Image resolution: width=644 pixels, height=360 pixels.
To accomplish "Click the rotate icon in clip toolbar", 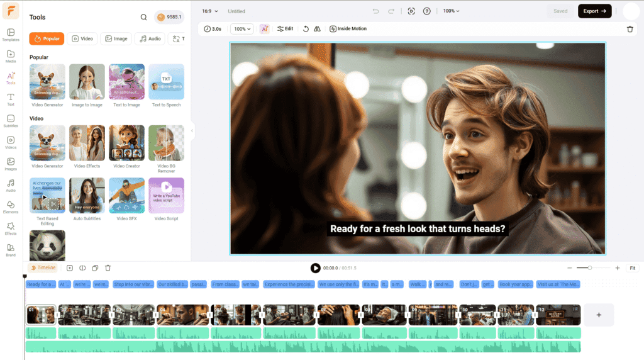I will pyautogui.click(x=306, y=29).
